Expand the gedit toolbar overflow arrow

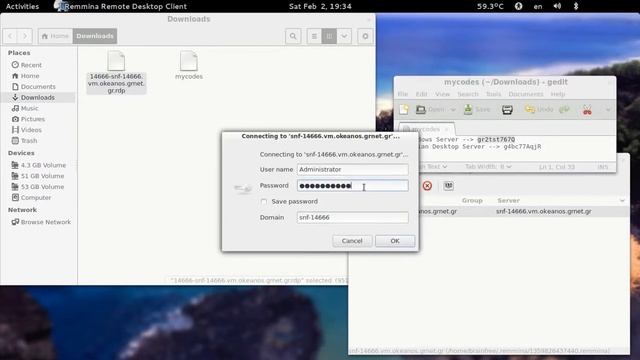(x=608, y=109)
